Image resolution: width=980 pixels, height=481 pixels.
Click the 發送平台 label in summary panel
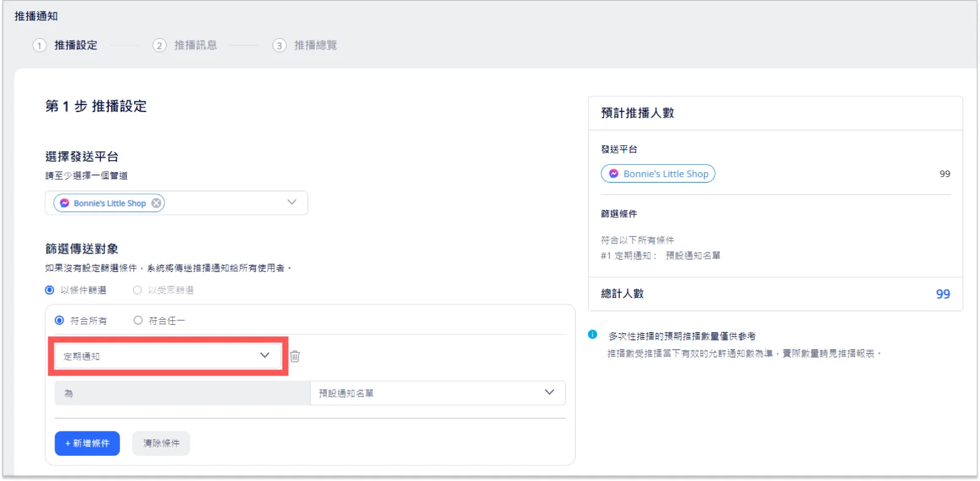(x=619, y=150)
